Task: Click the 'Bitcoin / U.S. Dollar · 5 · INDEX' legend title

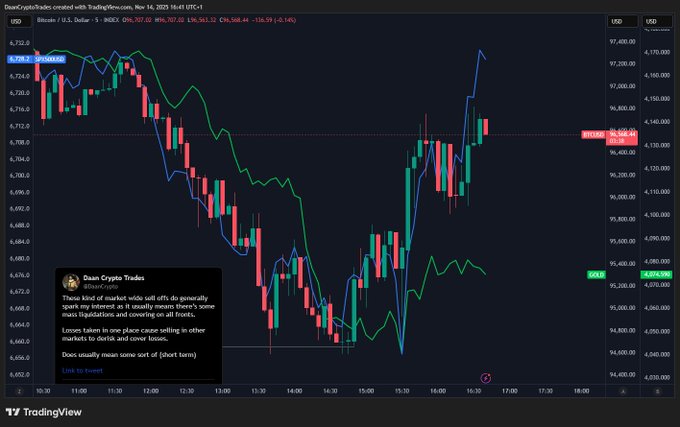Action: (x=78, y=20)
